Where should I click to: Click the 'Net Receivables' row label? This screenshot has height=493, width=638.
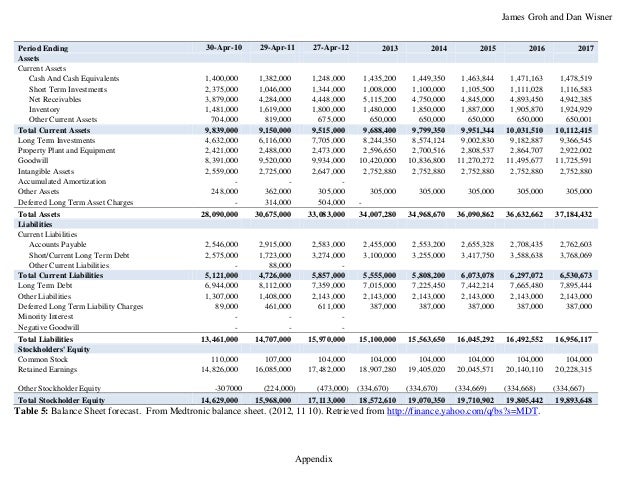pyautogui.click(x=55, y=99)
